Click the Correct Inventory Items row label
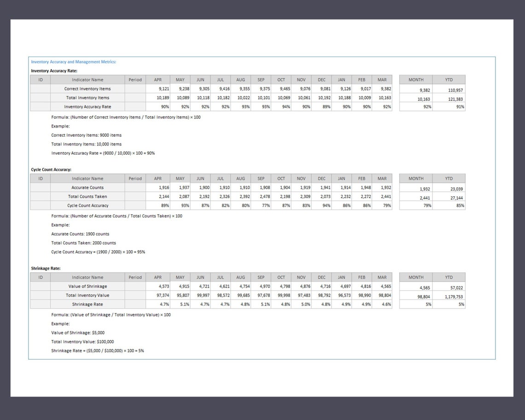The height and width of the screenshot is (420, 525). pyautogui.click(x=87, y=88)
